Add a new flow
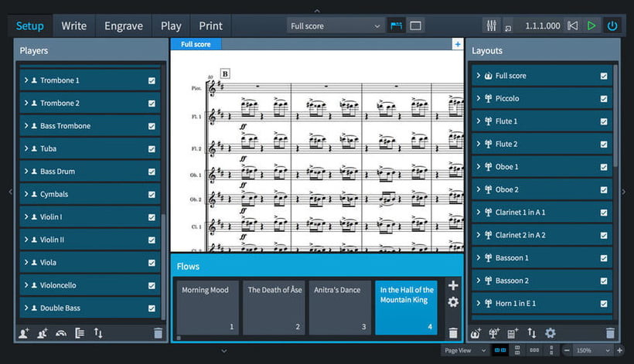This screenshot has width=634, height=364. click(453, 286)
